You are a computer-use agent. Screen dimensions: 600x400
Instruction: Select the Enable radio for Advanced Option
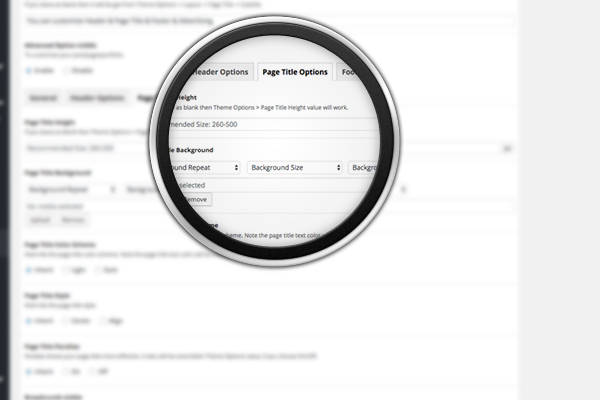(29, 72)
